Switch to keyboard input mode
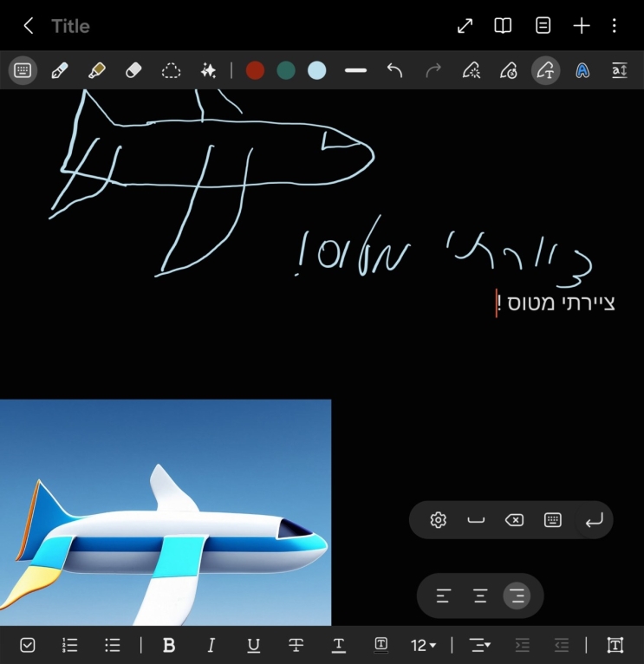The width and height of the screenshot is (644, 664). coord(23,70)
